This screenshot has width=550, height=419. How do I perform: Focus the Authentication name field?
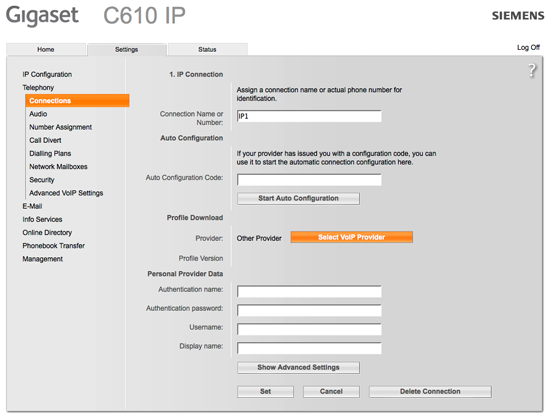click(309, 291)
